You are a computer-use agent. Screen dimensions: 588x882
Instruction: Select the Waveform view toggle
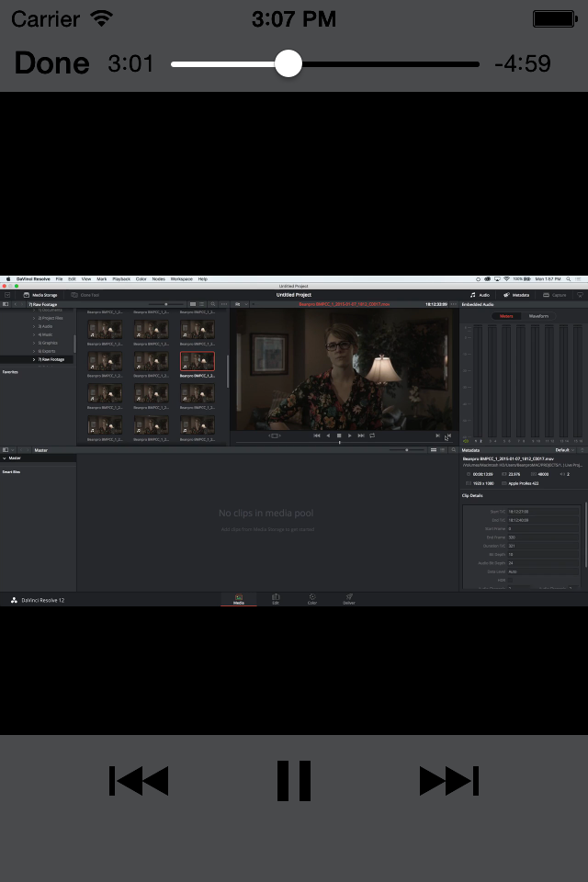point(538,316)
